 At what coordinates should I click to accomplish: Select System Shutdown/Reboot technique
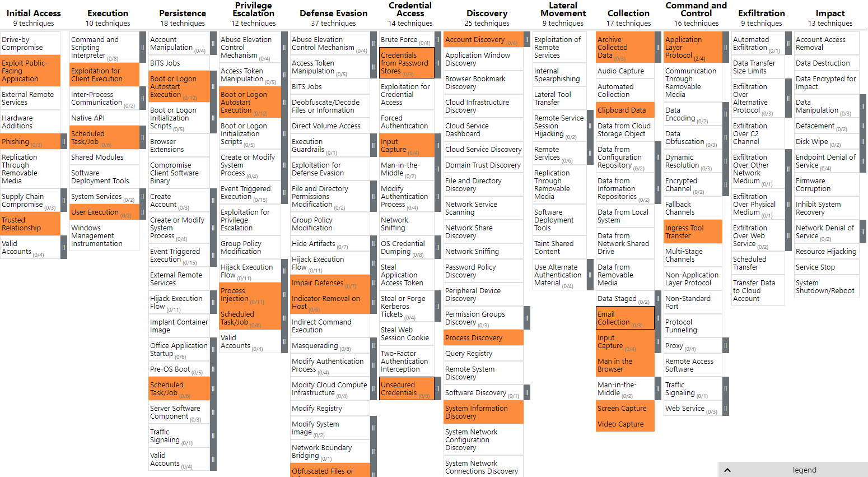pos(827,286)
